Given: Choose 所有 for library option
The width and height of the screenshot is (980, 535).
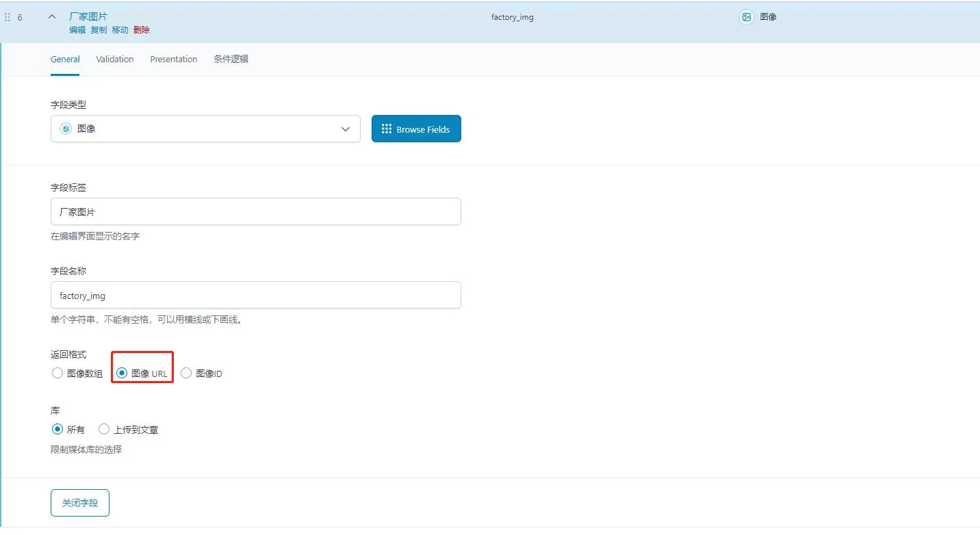Looking at the screenshot, I should (x=57, y=430).
